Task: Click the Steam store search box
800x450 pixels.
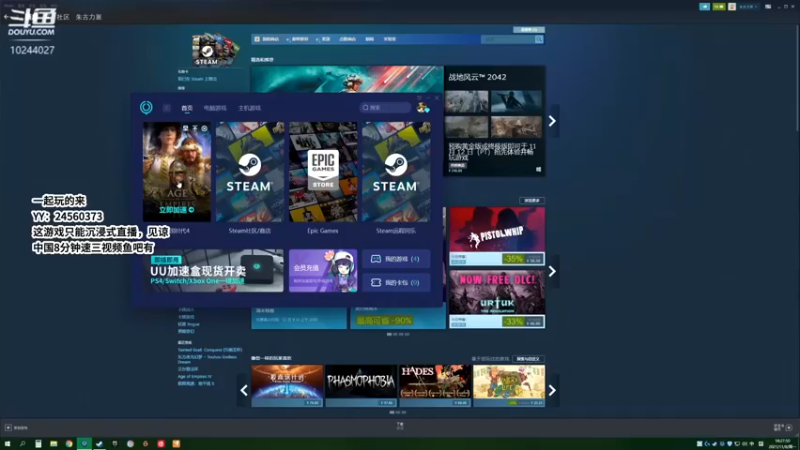Action: (x=508, y=39)
